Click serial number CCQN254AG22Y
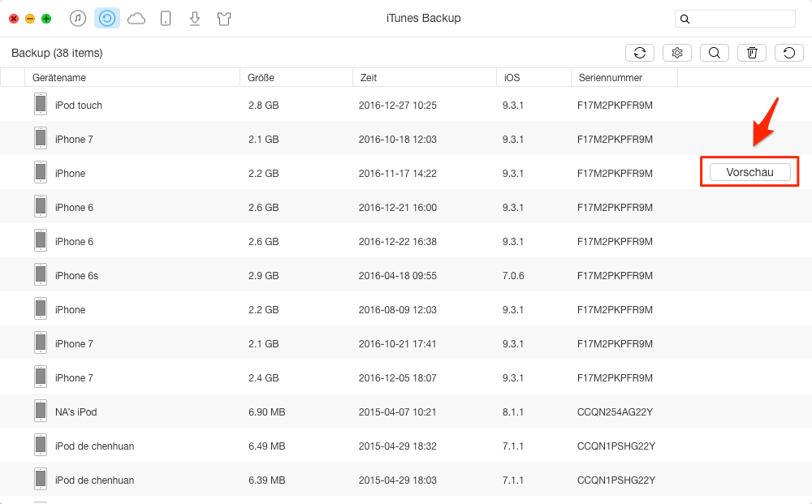This screenshot has height=504, width=812. pos(615,412)
